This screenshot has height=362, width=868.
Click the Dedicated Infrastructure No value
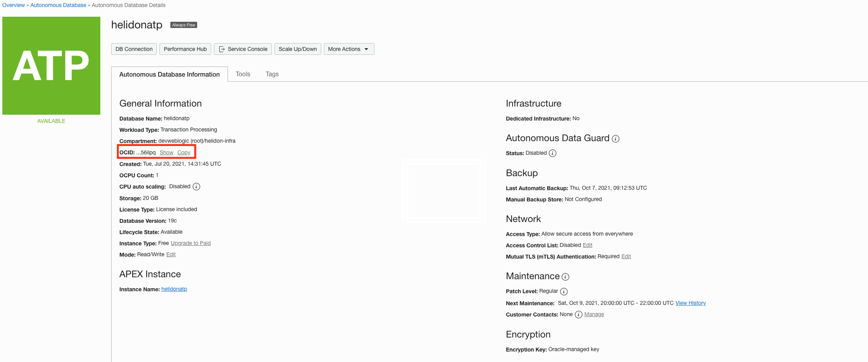[576, 118]
